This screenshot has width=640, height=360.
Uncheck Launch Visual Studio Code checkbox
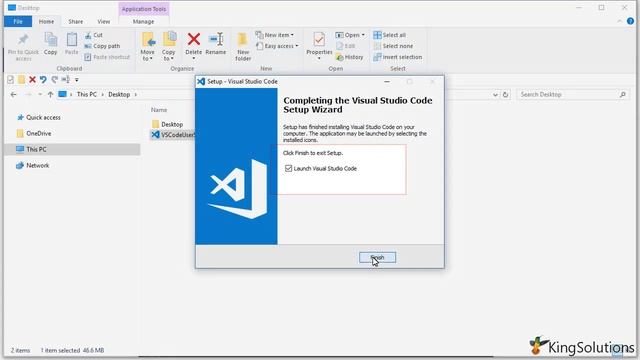tap(289, 169)
